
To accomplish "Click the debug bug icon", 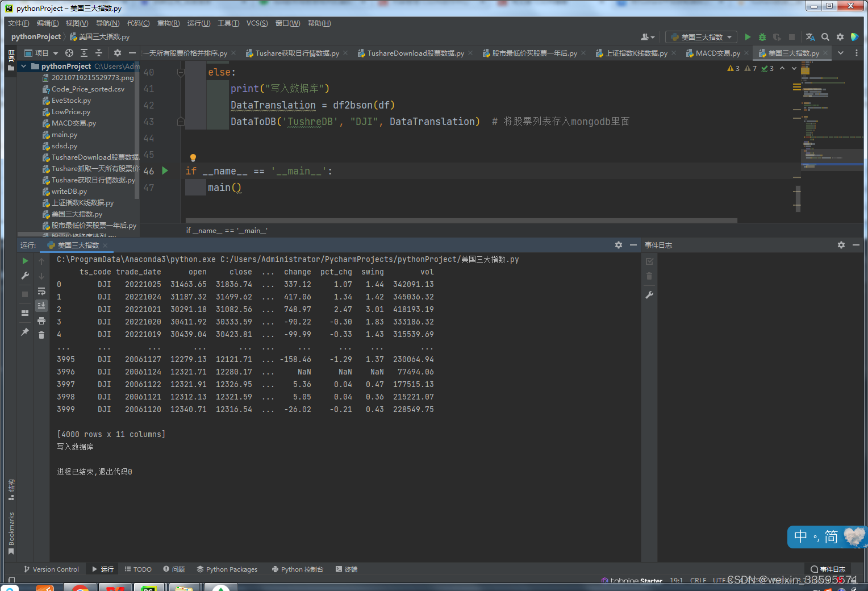I will tap(762, 37).
